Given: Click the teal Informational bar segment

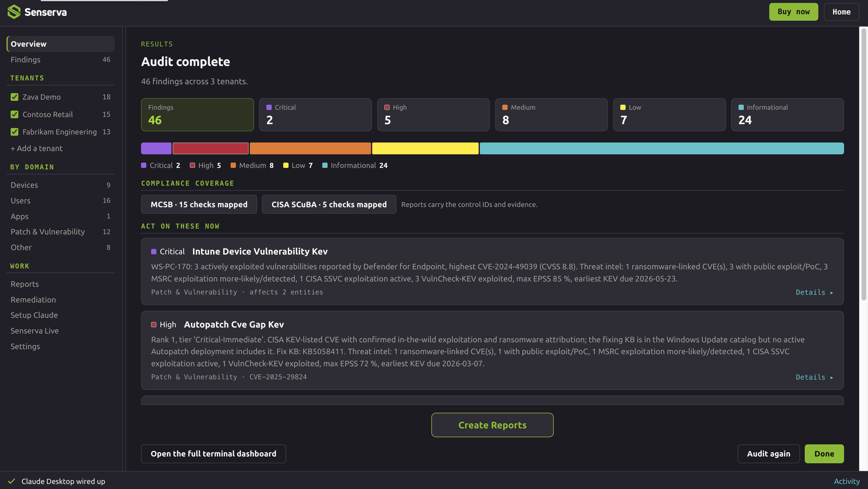Looking at the screenshot, I should click(662, 148).
